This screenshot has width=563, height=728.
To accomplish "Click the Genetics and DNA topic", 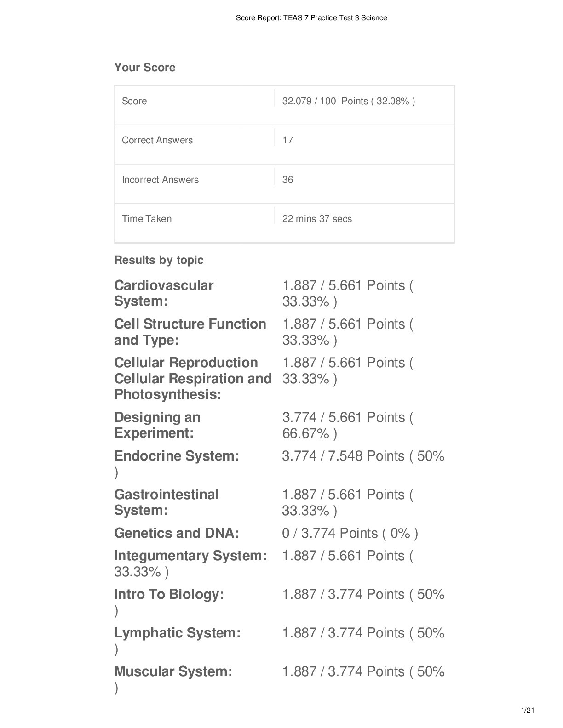I will (177, 533).
